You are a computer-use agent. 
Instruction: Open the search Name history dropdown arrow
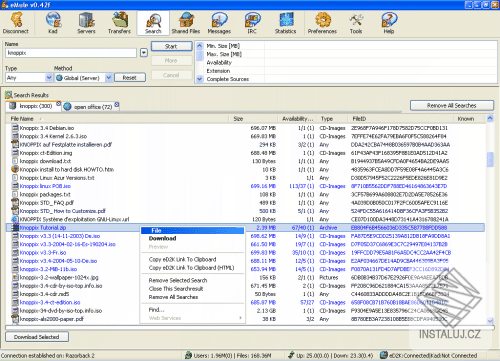(144, 53)
